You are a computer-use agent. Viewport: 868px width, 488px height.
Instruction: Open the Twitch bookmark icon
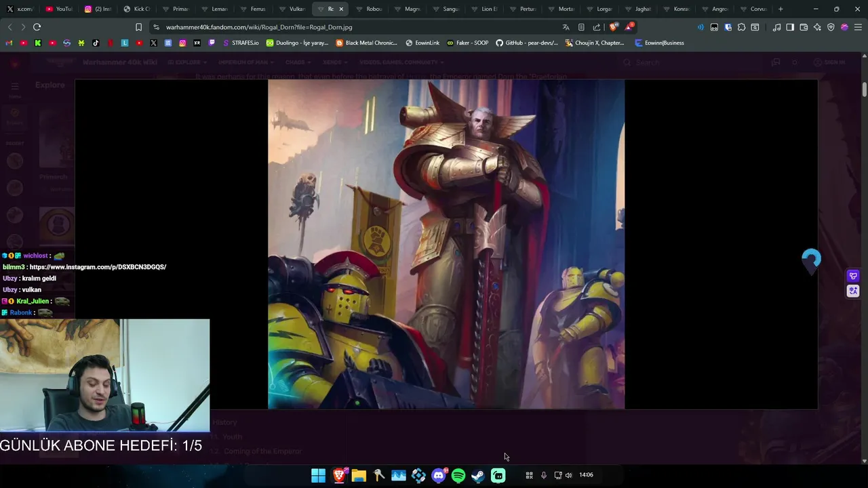coord(212,43)
